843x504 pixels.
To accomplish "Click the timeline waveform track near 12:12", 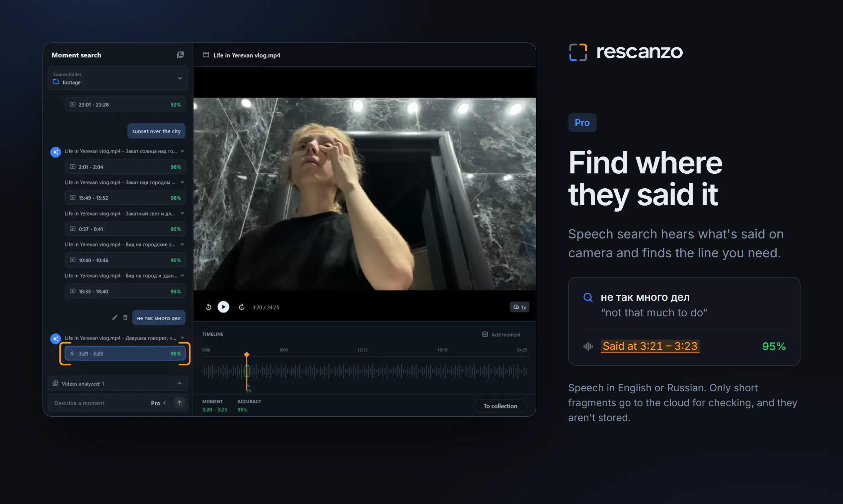I will tap(362, 371).
